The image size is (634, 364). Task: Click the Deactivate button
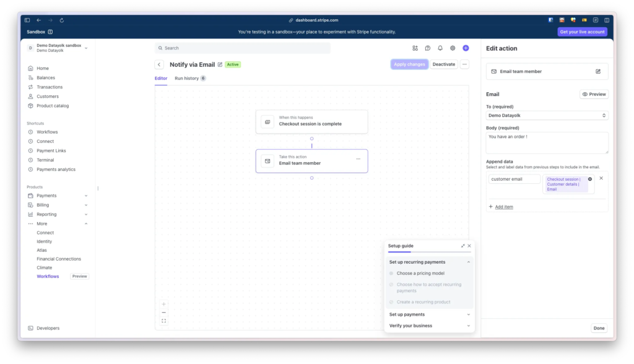tap(443, 64)
